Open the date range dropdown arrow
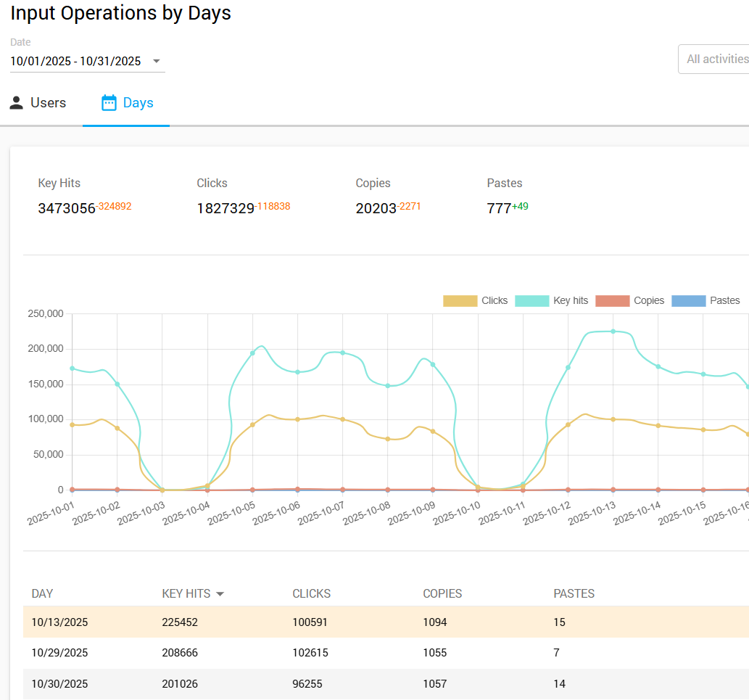749x700 pixels. [x=156, y=62]
